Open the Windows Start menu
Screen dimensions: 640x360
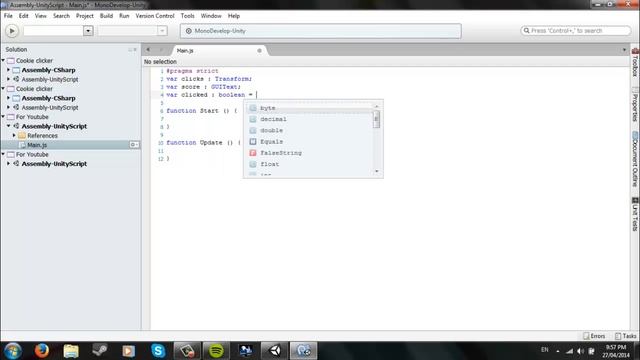pyautogui.click(x=12, y=351)
